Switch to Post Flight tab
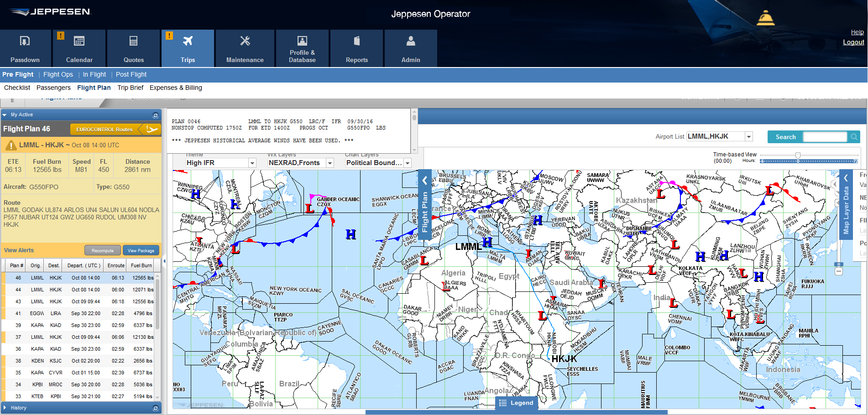Screen dimensions: 868x415 click(131, 74)
